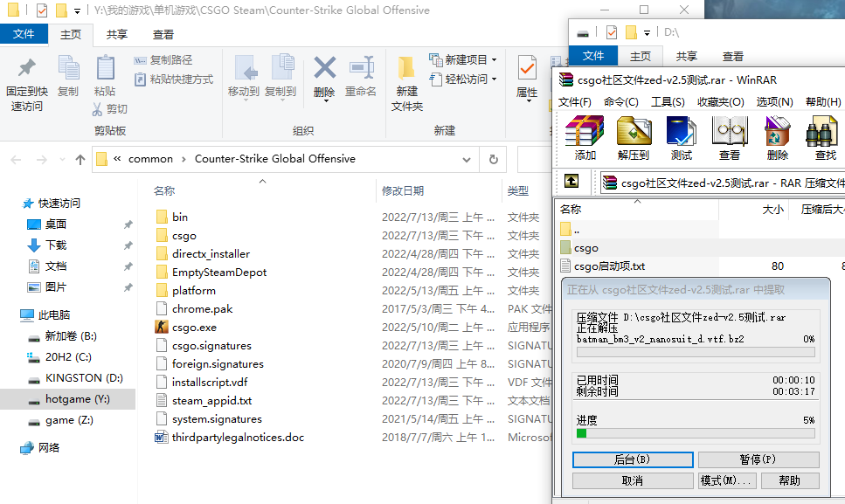This screenshot has height=504, width=845.
Task: Click the WinRAR 查找 (Find) binoculars icon
Action: (x=825, y=138)
